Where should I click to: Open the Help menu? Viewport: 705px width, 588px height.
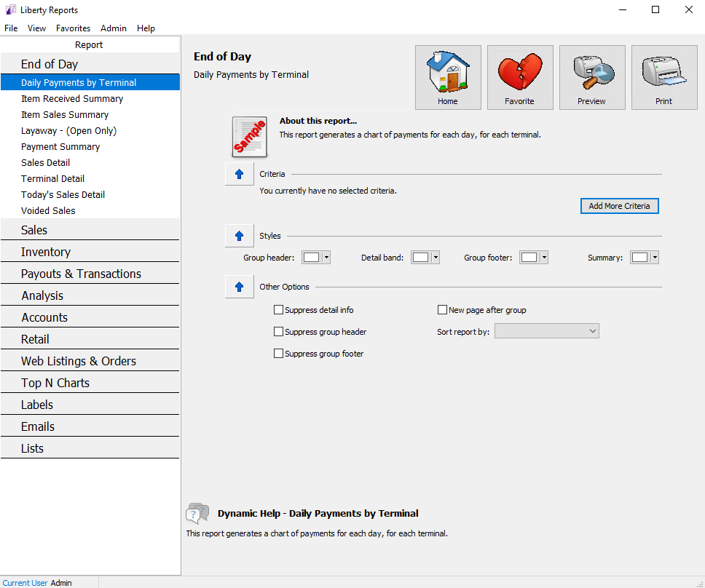coord(146,28)
